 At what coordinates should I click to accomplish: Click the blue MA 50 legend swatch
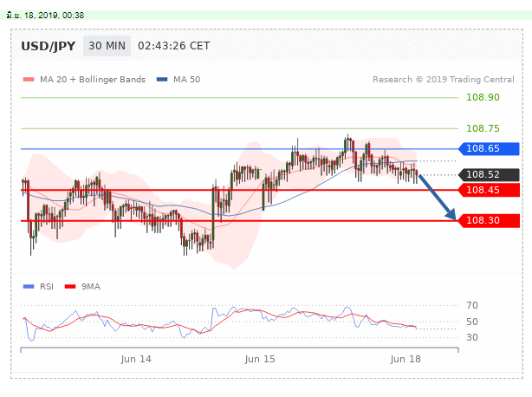(162, 80)
